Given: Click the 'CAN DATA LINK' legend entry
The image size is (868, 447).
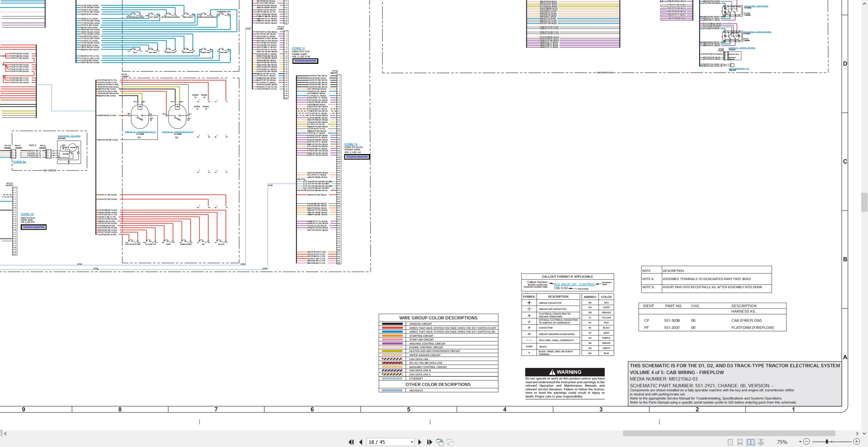Looking at the screenshot, I should [x=419, y=359].
